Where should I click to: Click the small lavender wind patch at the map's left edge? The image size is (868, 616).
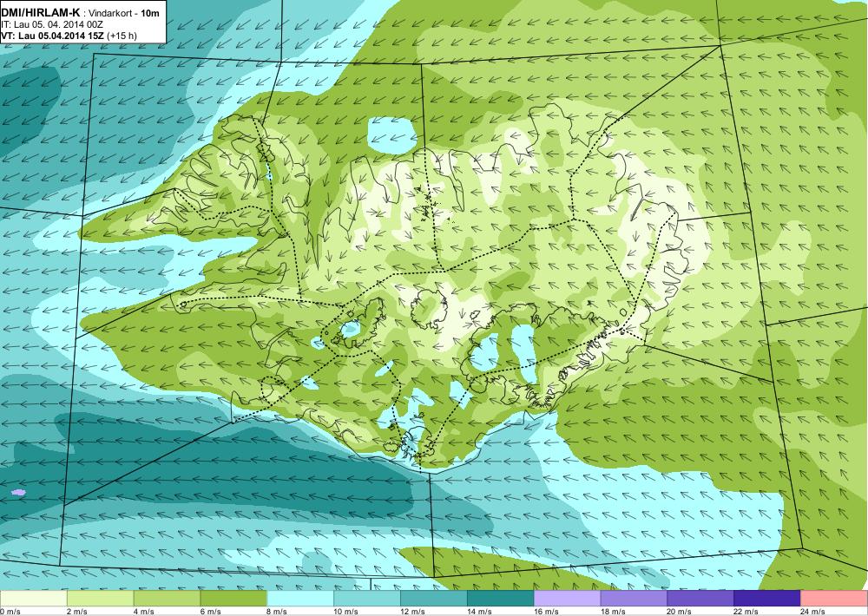tap(18, 492)
